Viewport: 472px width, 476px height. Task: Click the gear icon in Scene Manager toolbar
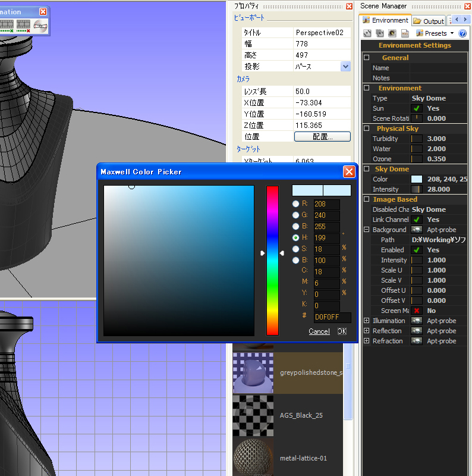[x=380, y=33]
